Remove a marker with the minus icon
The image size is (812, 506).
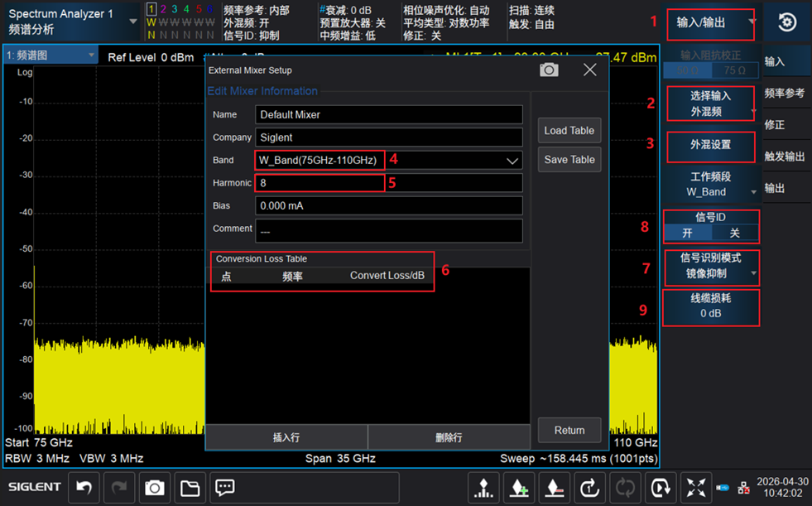[554, 487]
